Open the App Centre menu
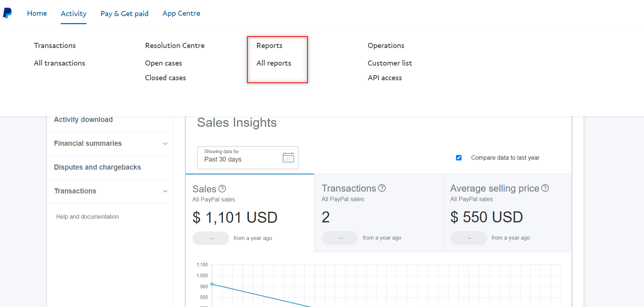644x307 pixels. [181, 13]
